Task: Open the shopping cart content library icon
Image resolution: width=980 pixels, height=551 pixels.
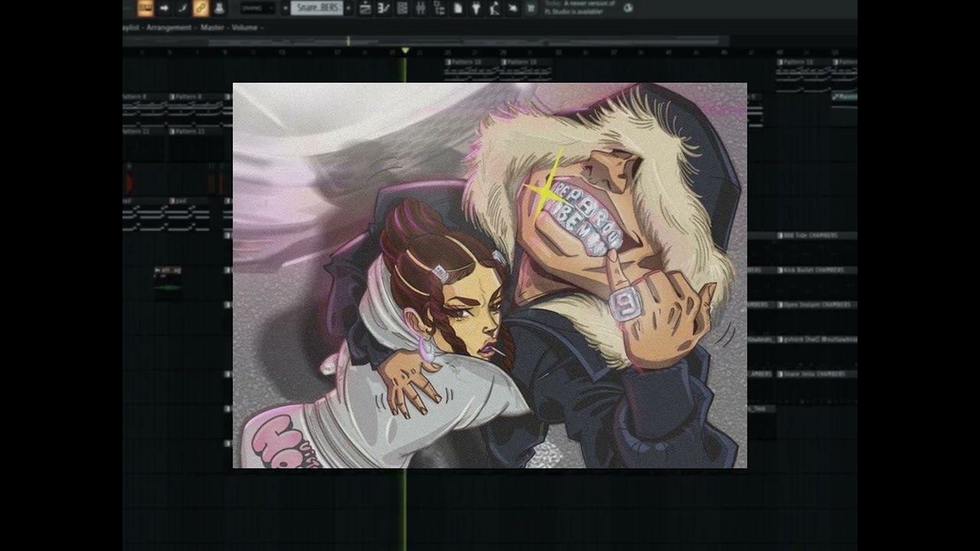Action: (x=531, y=8)
